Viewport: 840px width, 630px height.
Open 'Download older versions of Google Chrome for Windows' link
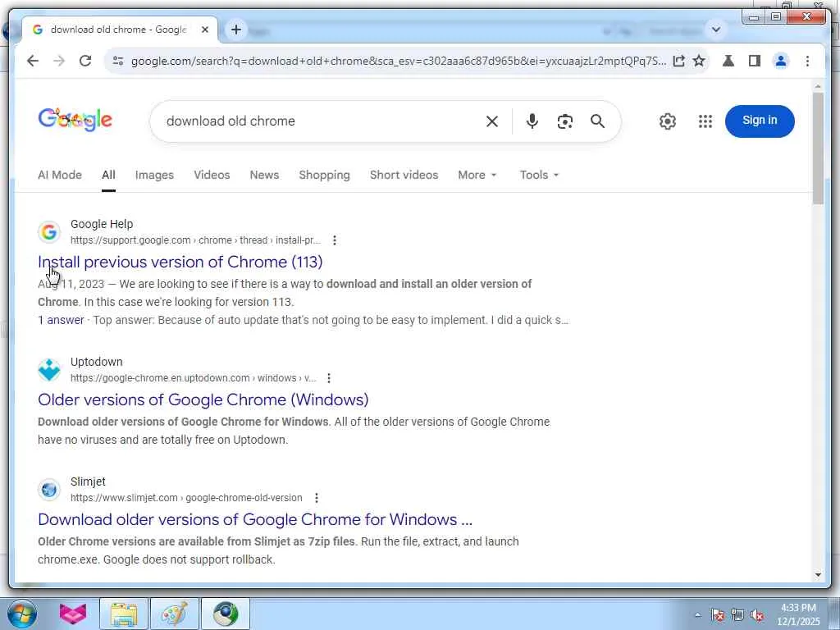pyautogui.click(x=255, y=519)
